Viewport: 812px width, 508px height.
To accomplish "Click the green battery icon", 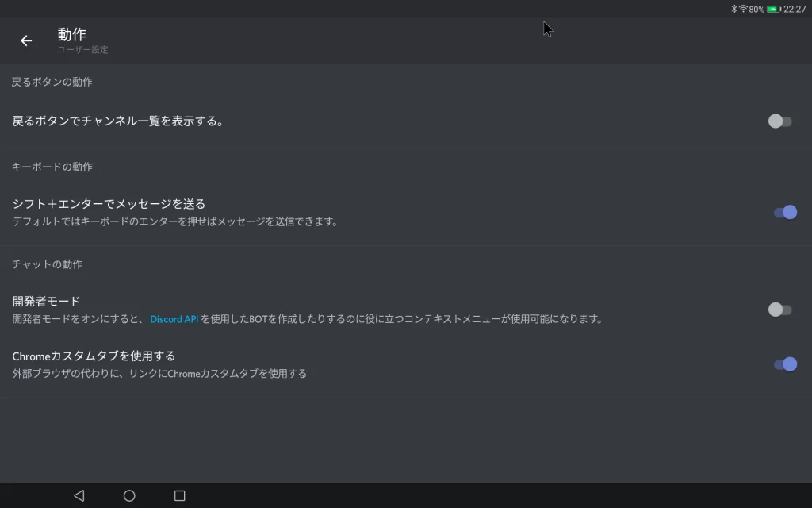I will point(773,9).
